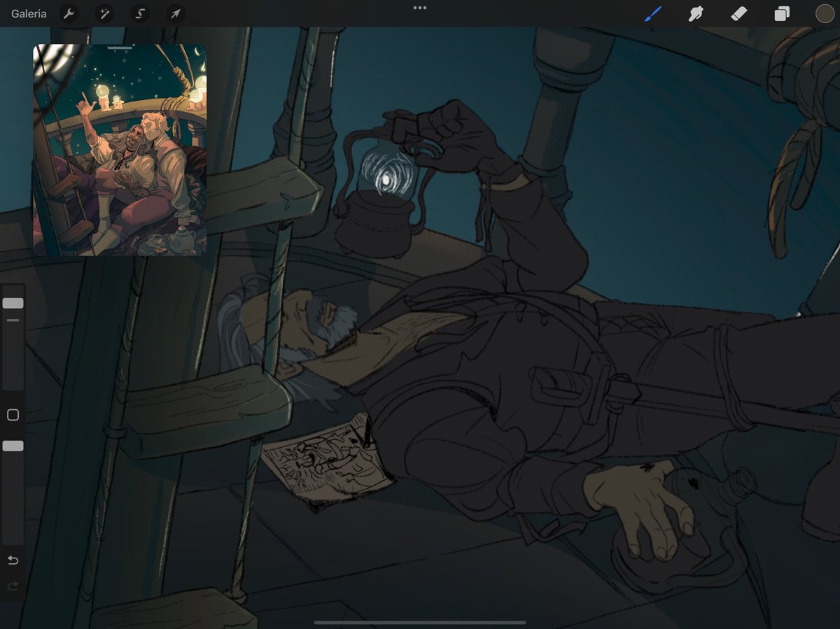
Task: Tap the home indicator bar at bottom
Action: pos(420,622)
